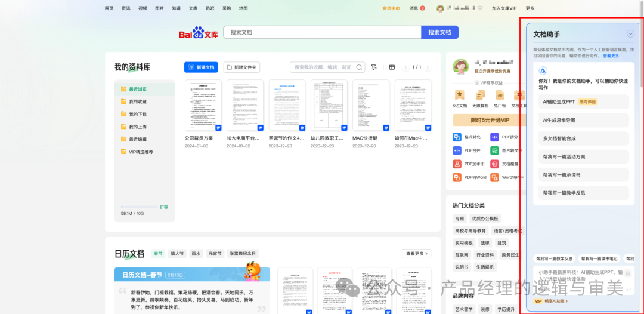Click the PDF拆分 tool icon
The image size is (644, 314).
[495, 137]
